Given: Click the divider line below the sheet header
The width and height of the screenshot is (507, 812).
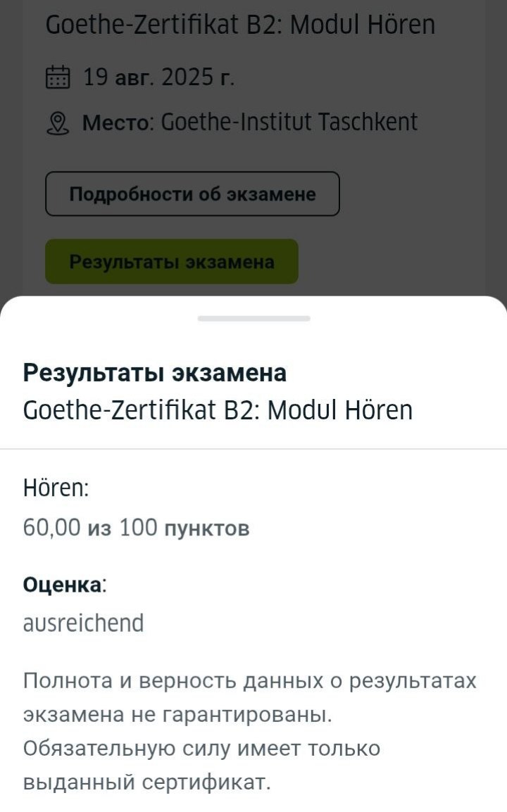Looking at the screenshot, I should pos(254,448).
